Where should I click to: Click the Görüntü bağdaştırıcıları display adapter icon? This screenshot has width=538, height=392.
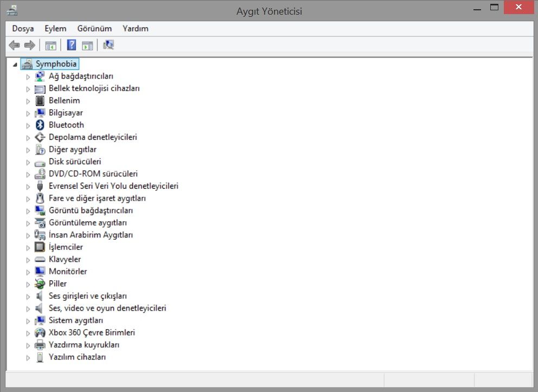point(40,210)
